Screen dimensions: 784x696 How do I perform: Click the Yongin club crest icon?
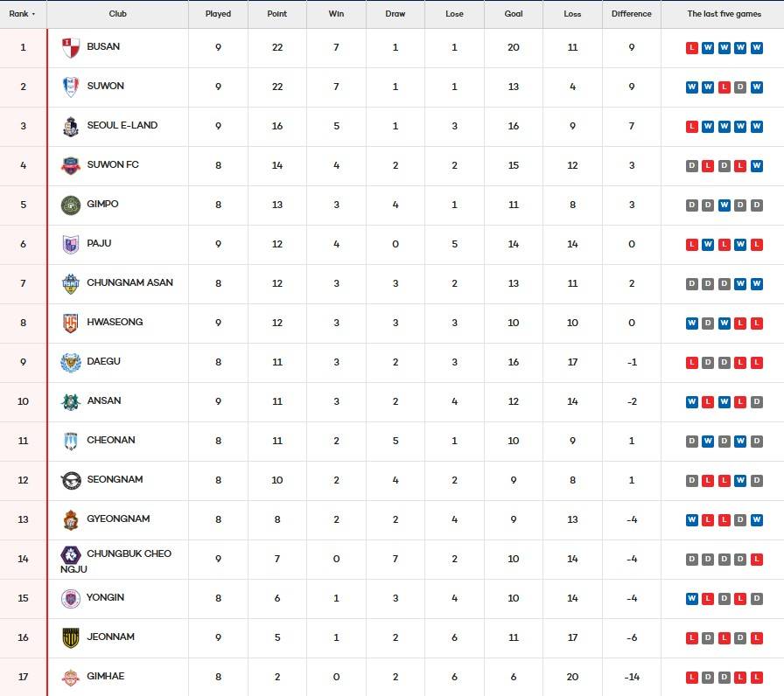71,599
